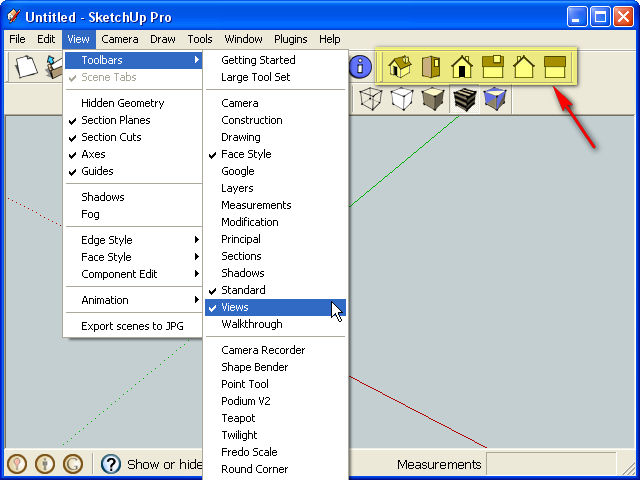Select the Shaded with Textures striped cube
640x480 pixels.
coord(464,98)
